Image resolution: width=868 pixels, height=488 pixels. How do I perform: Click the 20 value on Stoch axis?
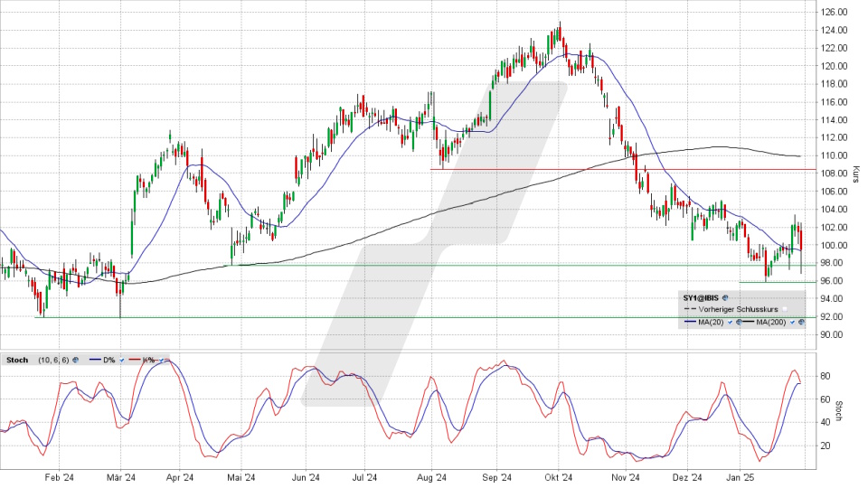[825, 446]
